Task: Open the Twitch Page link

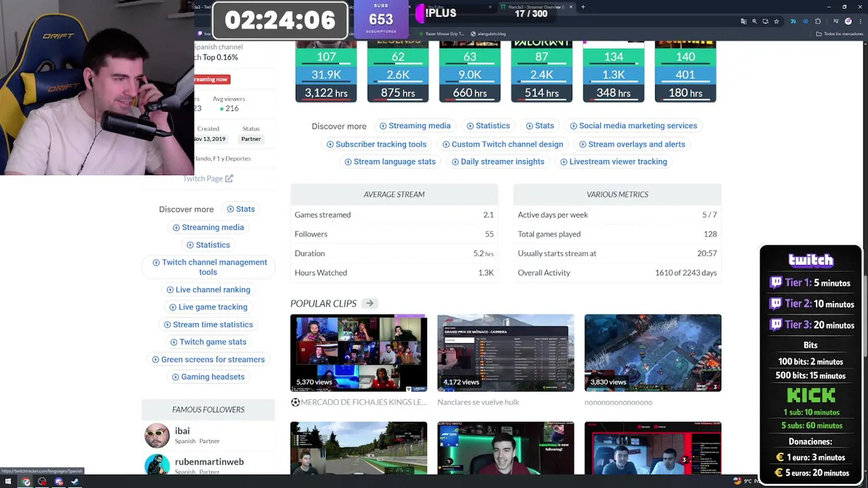Action: point(208,178)
